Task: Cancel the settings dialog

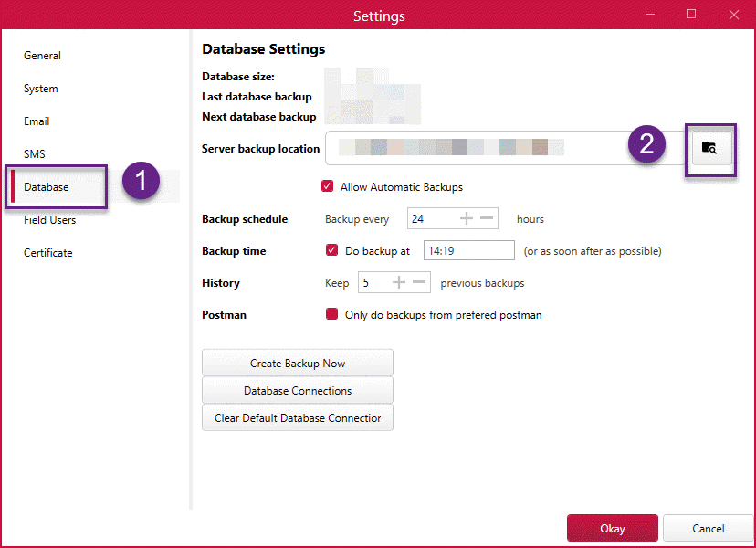Action: [x=708, y=528]
